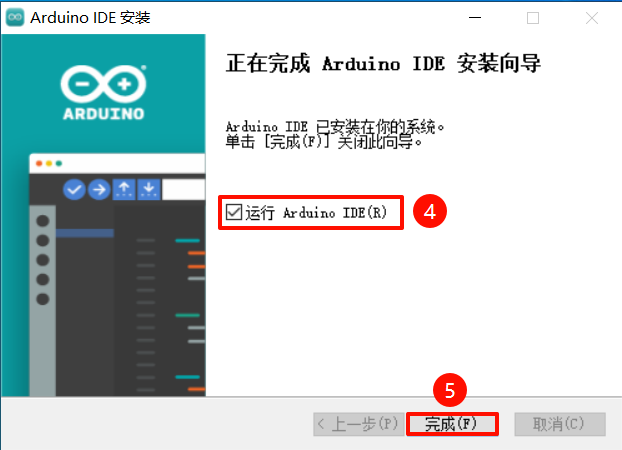622x450 pixels.
Task: Click the 上一步(P) back button
Action: [359, 424]
